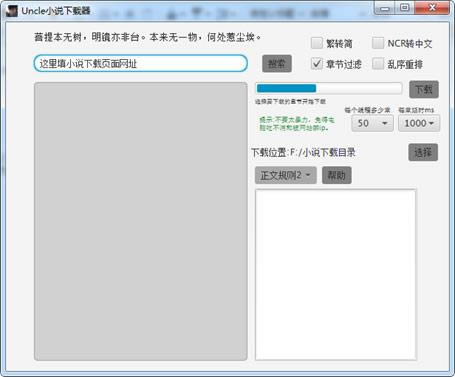This screenshot has width=455, height=377.
Task: Click the novel URL input field
Action: point(140,63)
